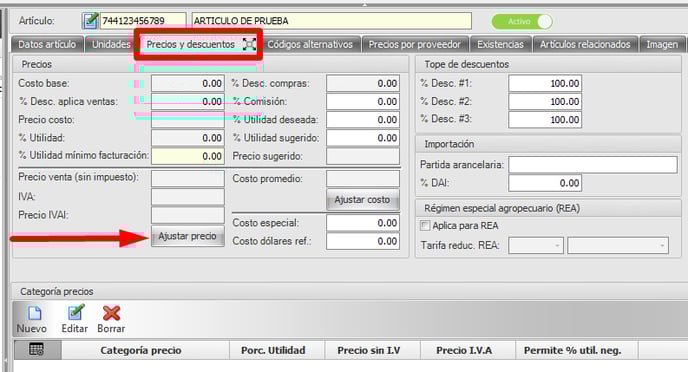Screen dimensions: 688x372
Task: Click the Partida arancelaria input field
Action: coord(593,165)
